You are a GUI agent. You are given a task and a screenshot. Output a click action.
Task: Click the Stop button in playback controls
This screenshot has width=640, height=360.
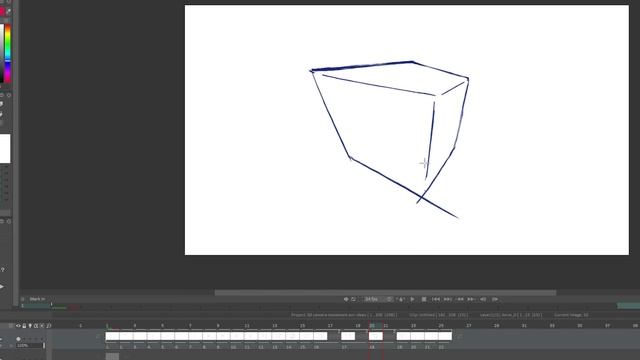pos(424,299)
